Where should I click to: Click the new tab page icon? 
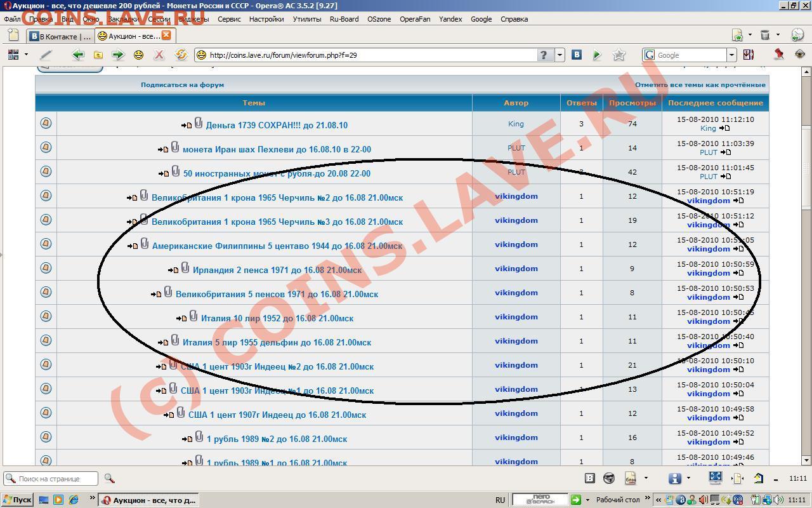pyautogui.click(x=13, y=36)
